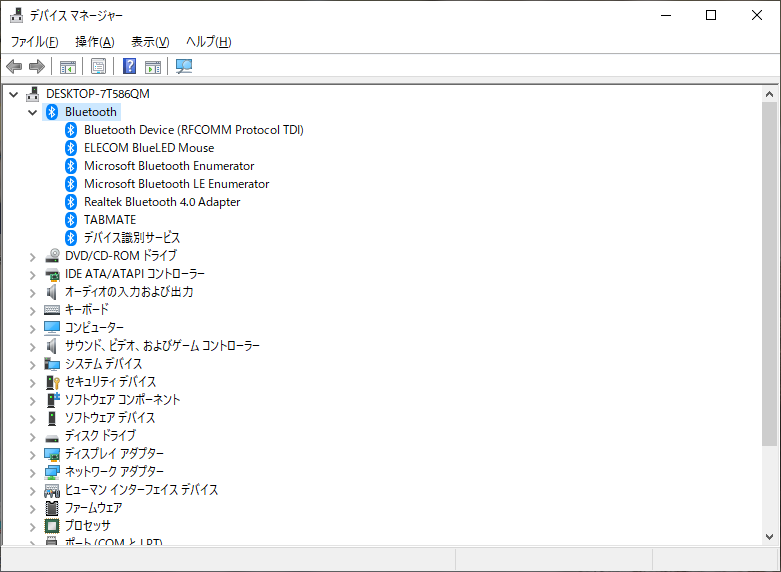
Task: Expand the ネットワーク アダプター category
Action: (32, 473)
